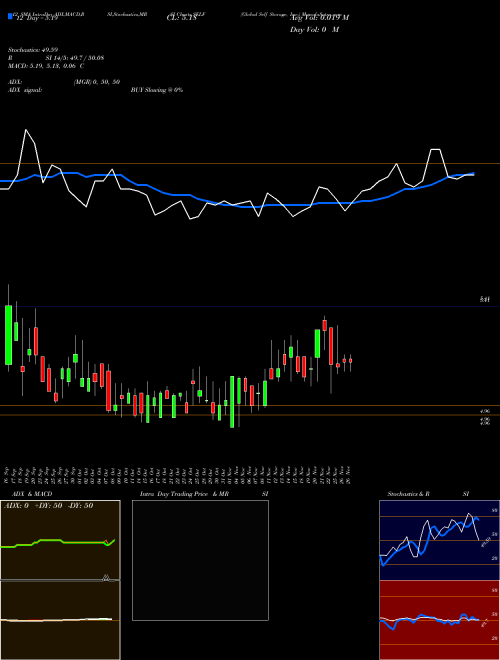
Task: Click the 'ADX signal:' label
Action: (25, 90)
